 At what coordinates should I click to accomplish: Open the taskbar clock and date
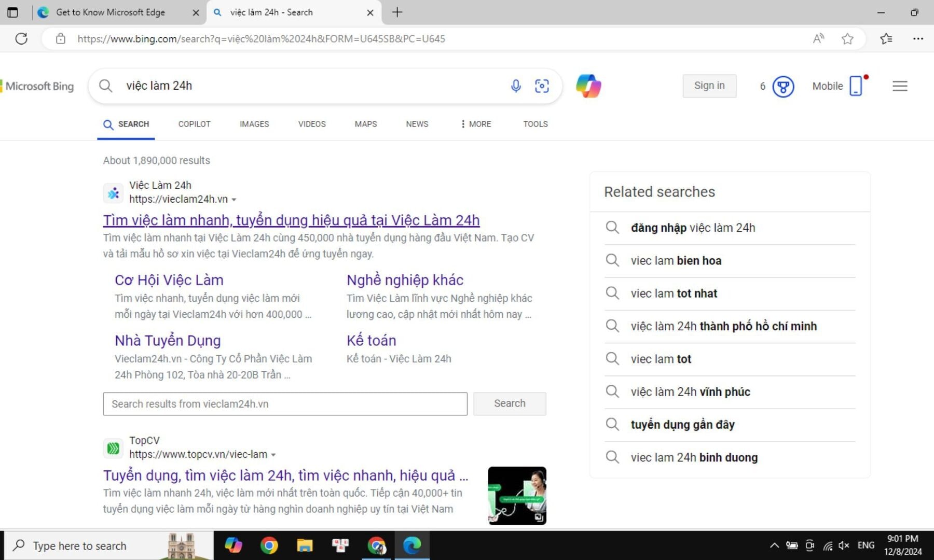tap(903, 545)
